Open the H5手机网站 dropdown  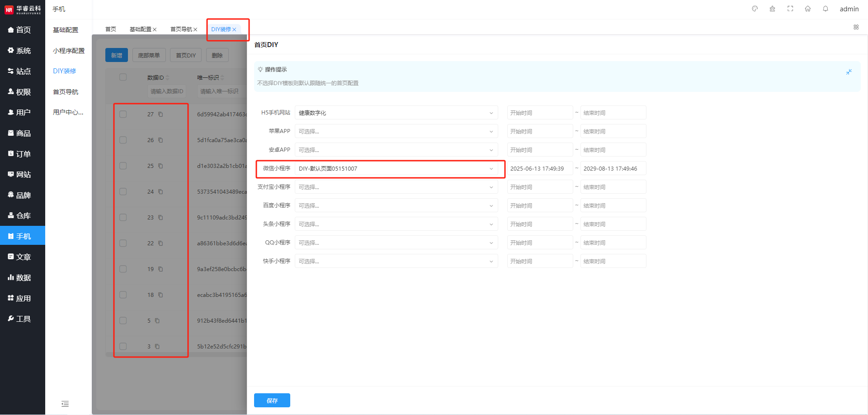coord(396,113)
